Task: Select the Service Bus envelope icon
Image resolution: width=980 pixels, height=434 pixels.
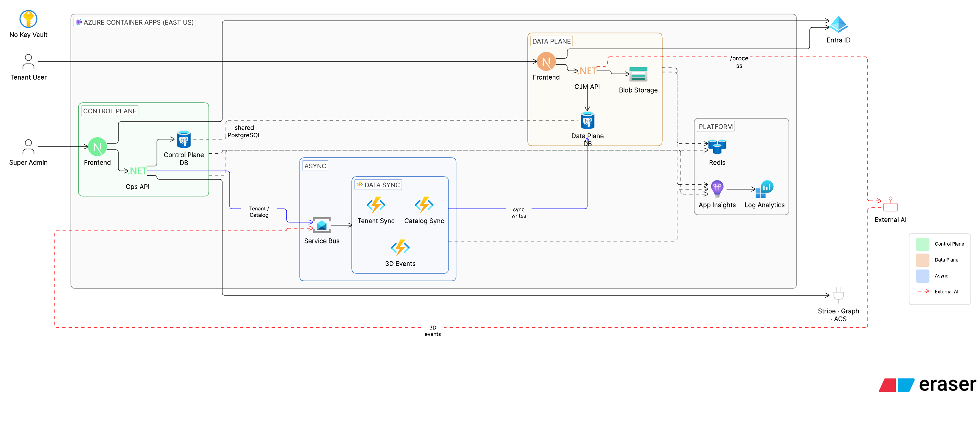Action: click(x=321, y=225)
